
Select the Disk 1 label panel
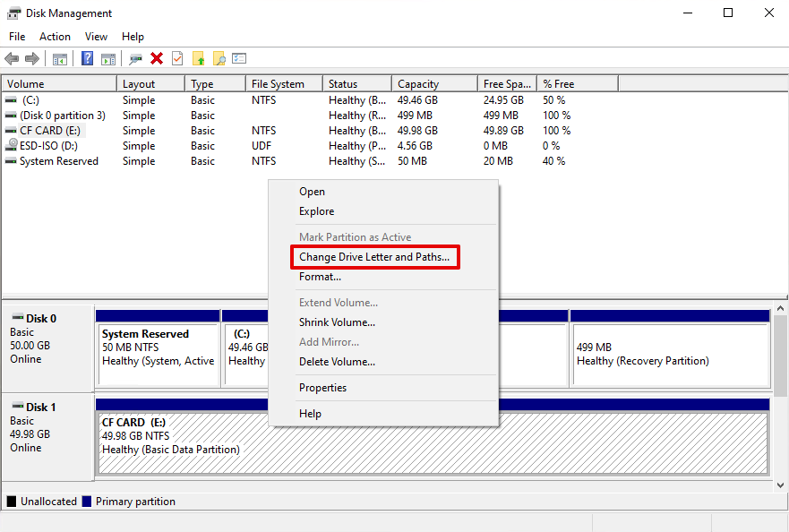pos(47,437)
